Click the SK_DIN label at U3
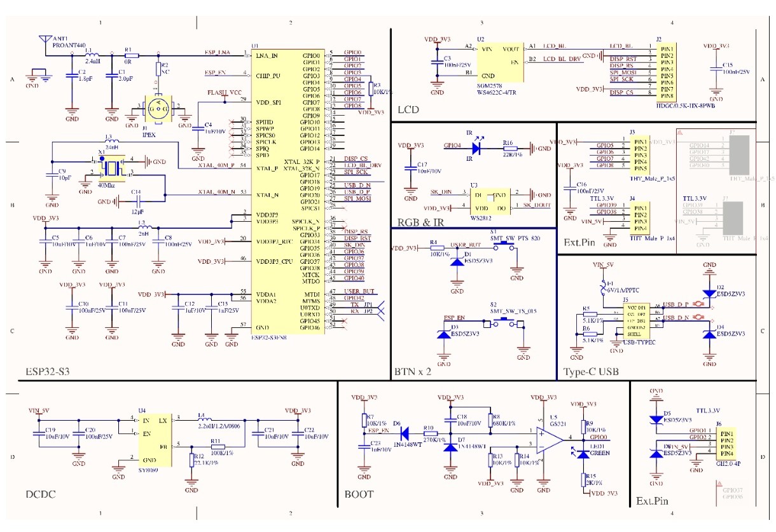The width and height of the screenshot is (776, 532). [441, 191]
